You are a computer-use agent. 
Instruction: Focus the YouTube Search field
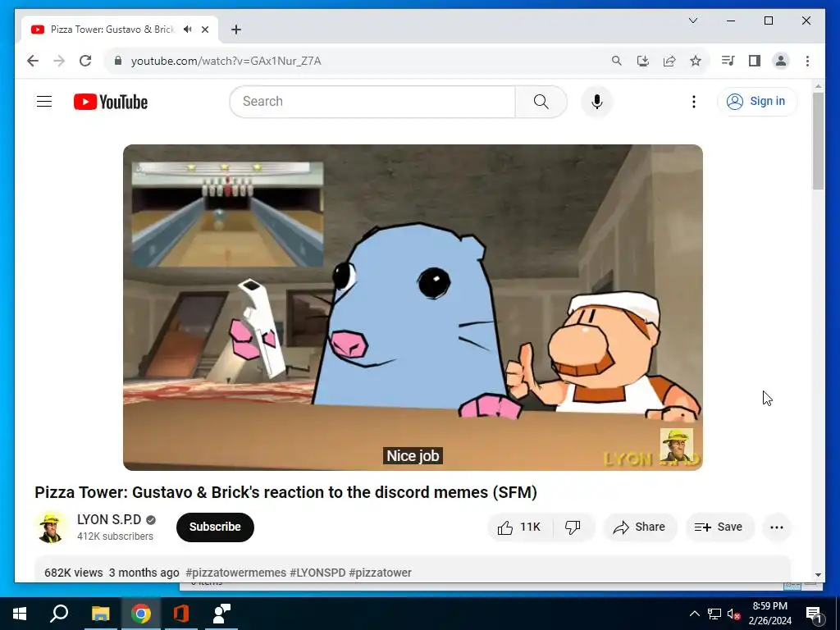point(372,101)
